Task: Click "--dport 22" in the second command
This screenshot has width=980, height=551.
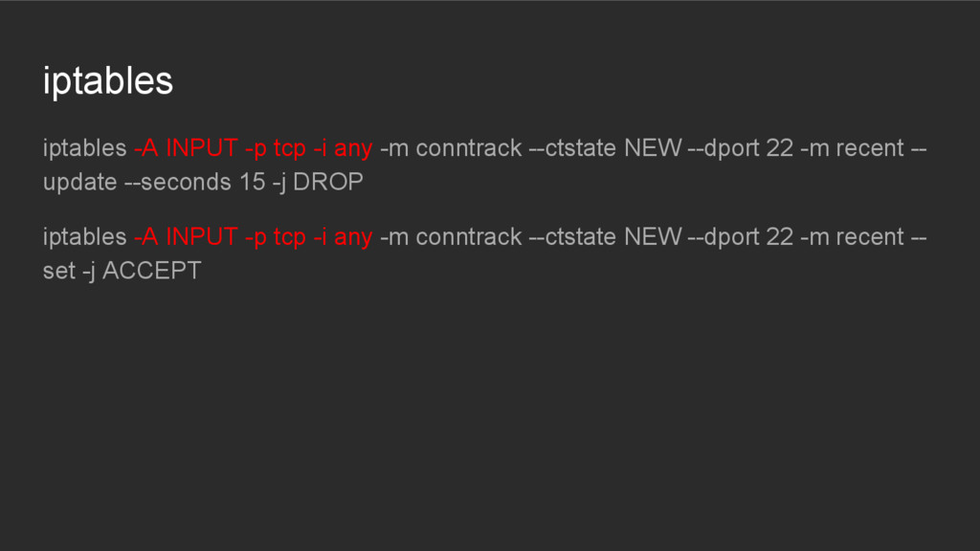Action: (741, 238)
